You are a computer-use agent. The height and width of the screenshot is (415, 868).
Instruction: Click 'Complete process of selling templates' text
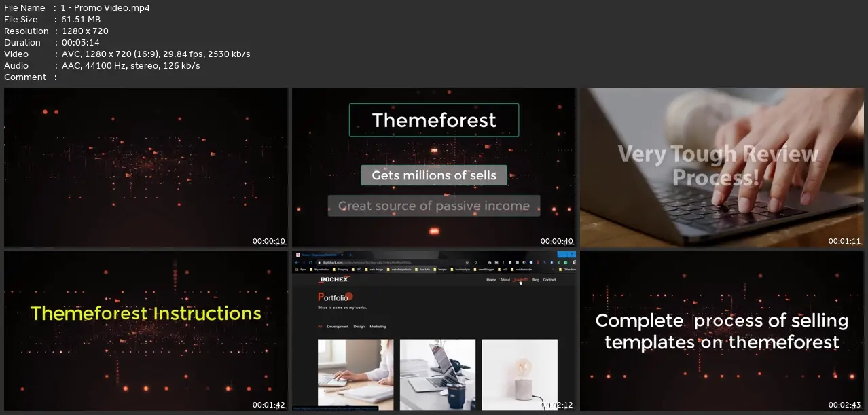[722, 331]
